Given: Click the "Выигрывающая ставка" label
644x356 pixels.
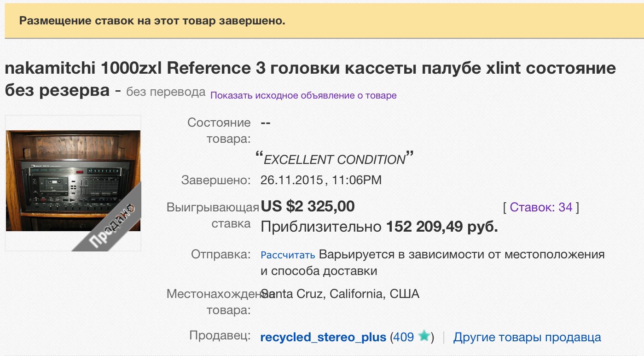Looking at the screenshot, I should tap(212, 216).
